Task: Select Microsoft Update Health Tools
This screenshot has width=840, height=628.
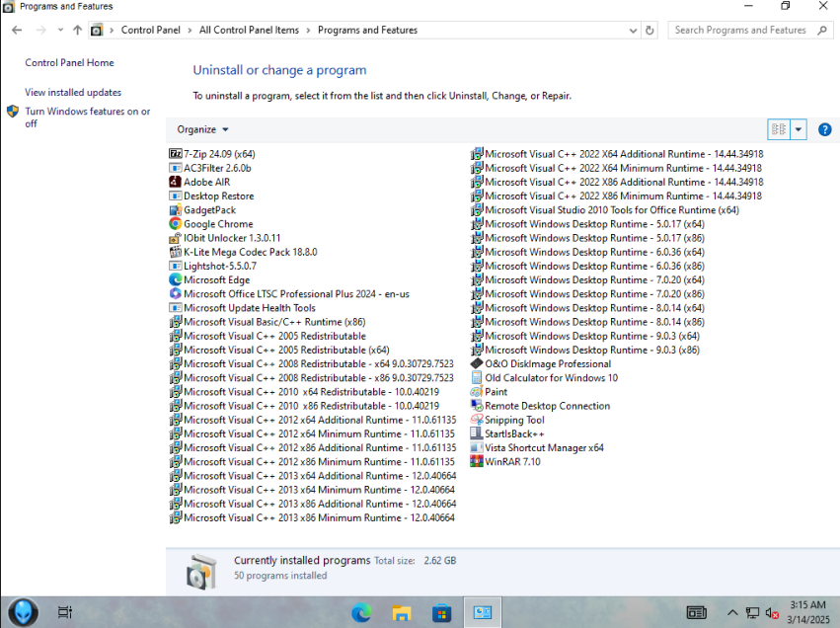Action: click(x=243, y=307)
